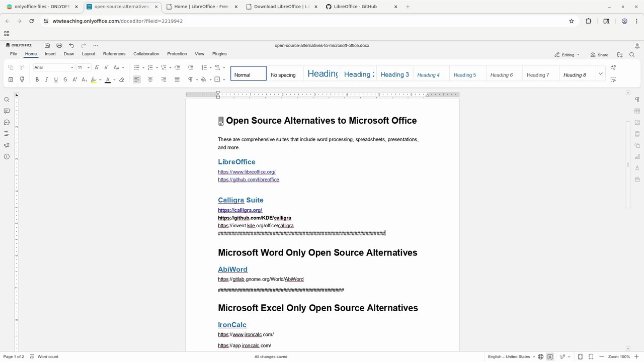
Task: Open Table settings in right sidebar
Action: [x=637, y=111]
